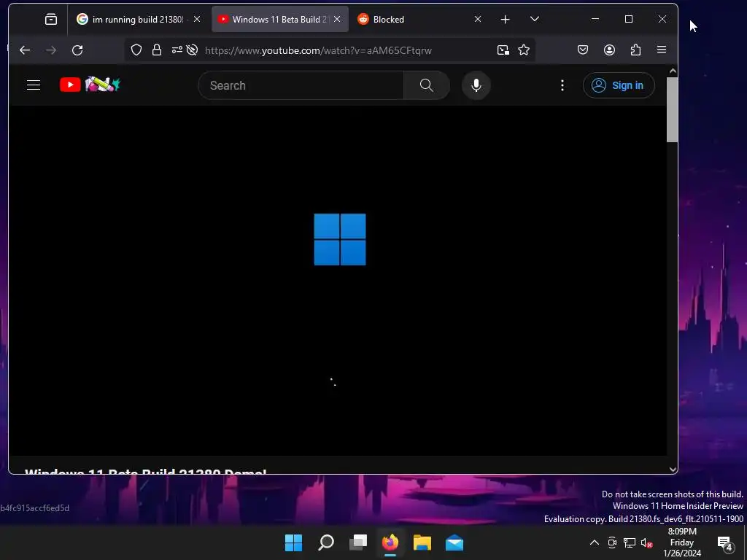The width and height of the screenshot is (747, 560).
Task: Click the autoplay blocked icon
Action: (192, 50)
